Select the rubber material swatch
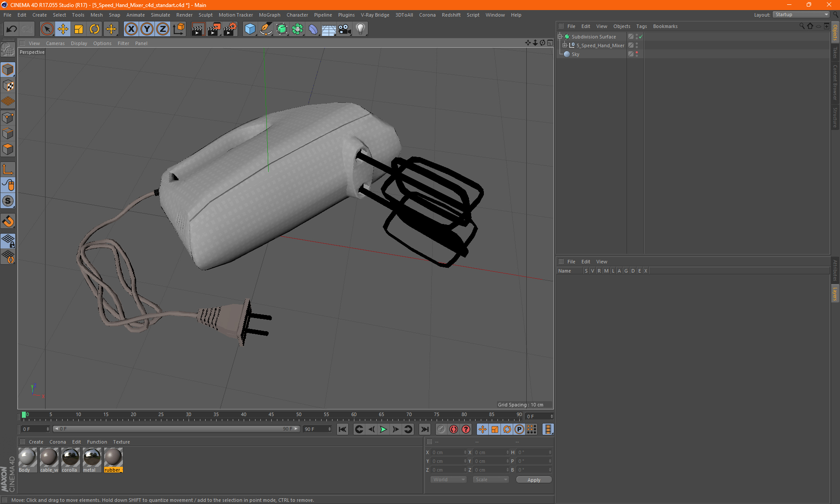 (113, 460)
